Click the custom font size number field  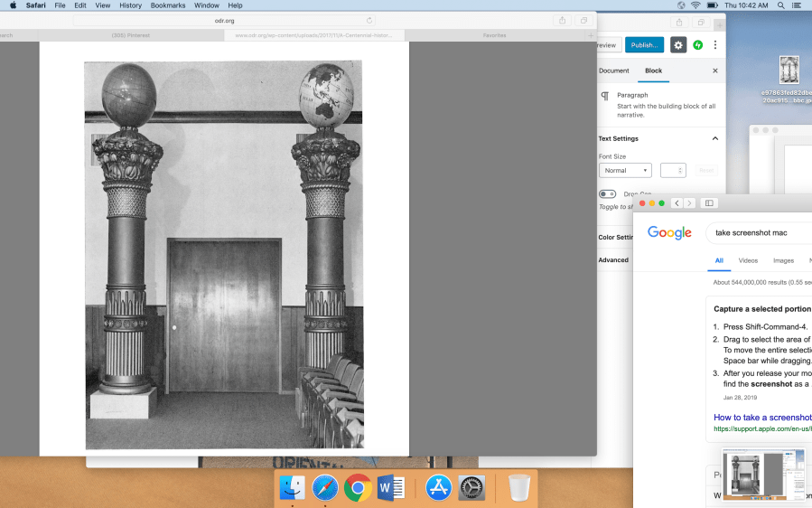point(673,170)
